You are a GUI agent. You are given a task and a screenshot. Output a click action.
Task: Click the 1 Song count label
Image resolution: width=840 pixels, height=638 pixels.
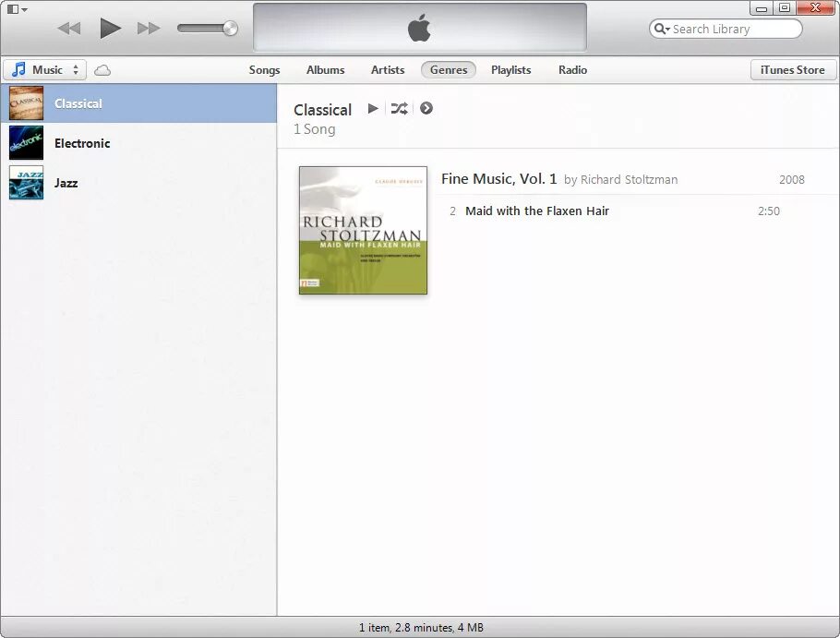pos(315,129)
